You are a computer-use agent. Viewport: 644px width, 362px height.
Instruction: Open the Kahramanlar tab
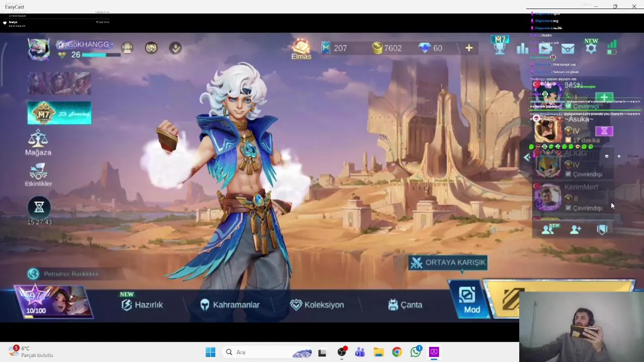(x=230, y=305)
